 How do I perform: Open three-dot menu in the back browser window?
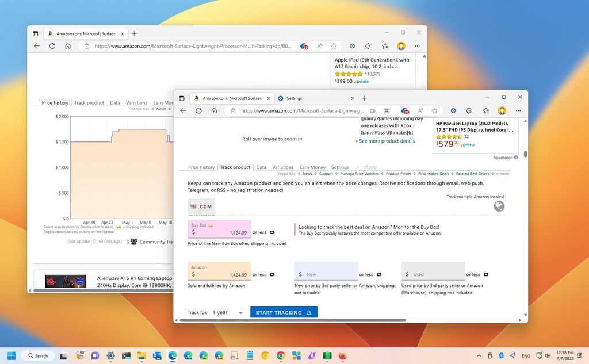pos(418,46)
